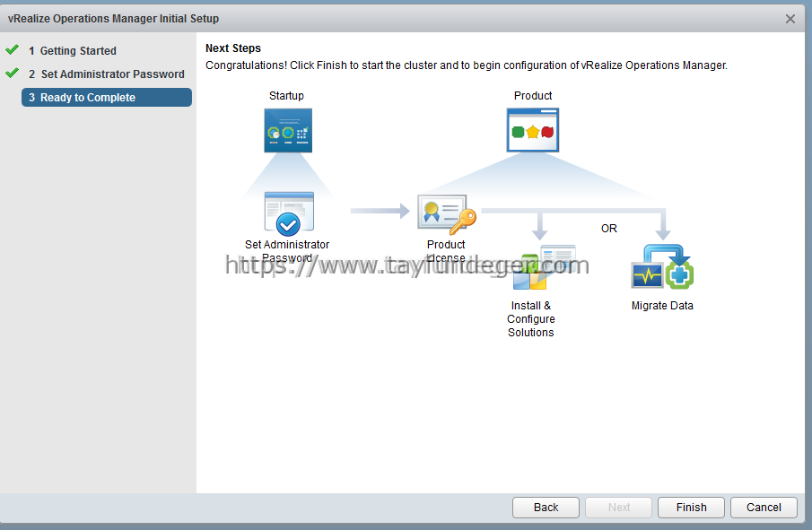Click the checkmark beside Set Administrator Password step

(13, 73)
